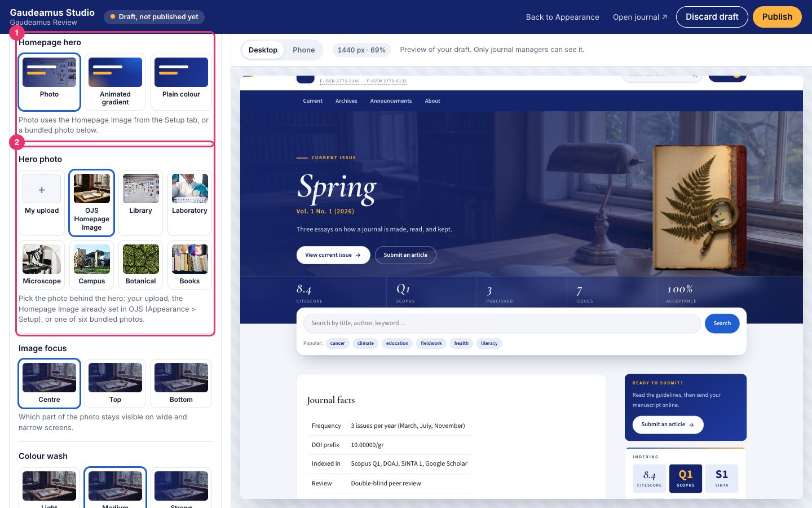This screenshot has height=508, width=812.
Task: Pick the Books hero photo
Action: [189, 265]
